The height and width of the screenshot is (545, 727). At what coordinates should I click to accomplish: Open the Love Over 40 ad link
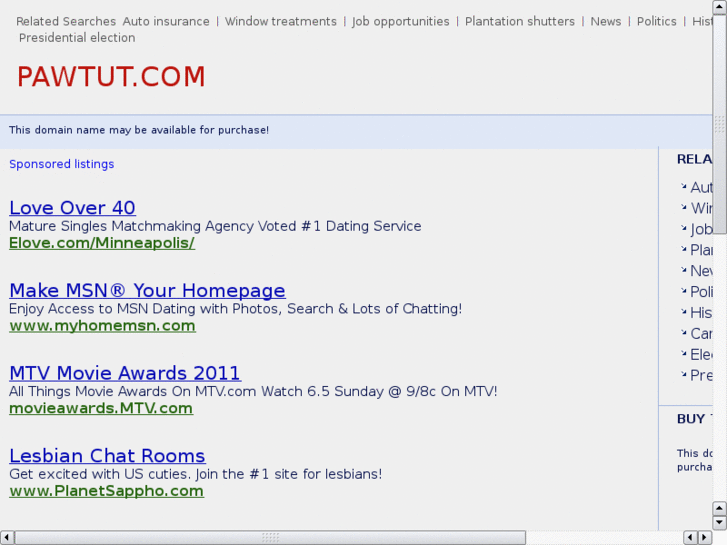(x=72, y=208)
